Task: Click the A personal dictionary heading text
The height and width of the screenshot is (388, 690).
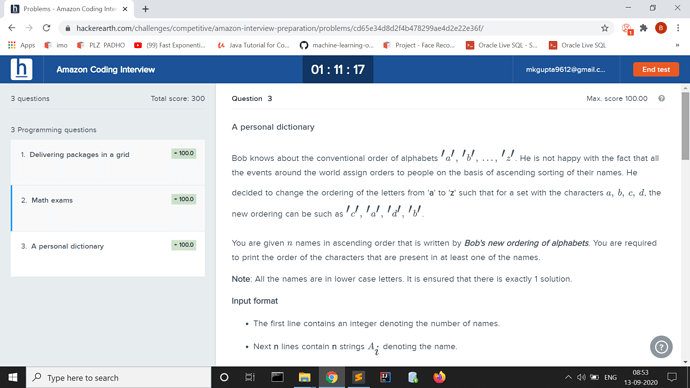Action: (273, 127)
